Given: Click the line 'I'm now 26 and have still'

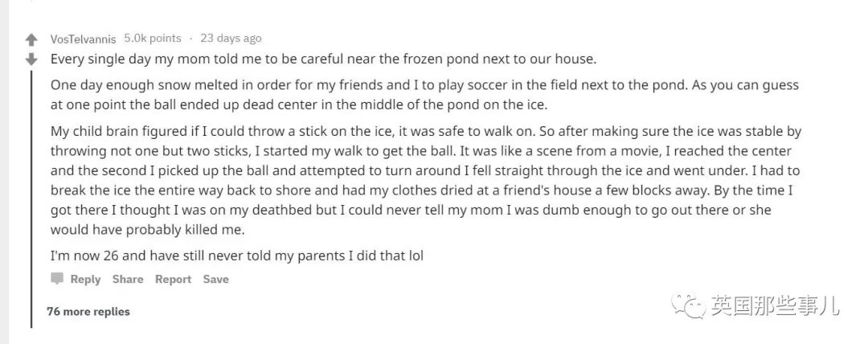Looking at the screenshot, I should (x=236, y=256).
